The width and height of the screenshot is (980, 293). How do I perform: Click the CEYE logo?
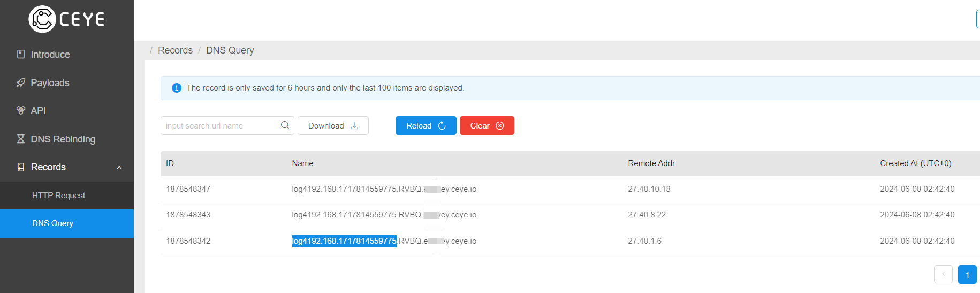tap(66, 19)
